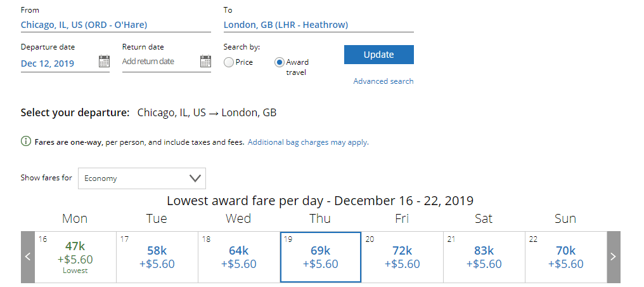Viewport: 644px width, 287px height.
Task: Select Tuesday 17 fare at 58k
Action: tap(157, 257)
